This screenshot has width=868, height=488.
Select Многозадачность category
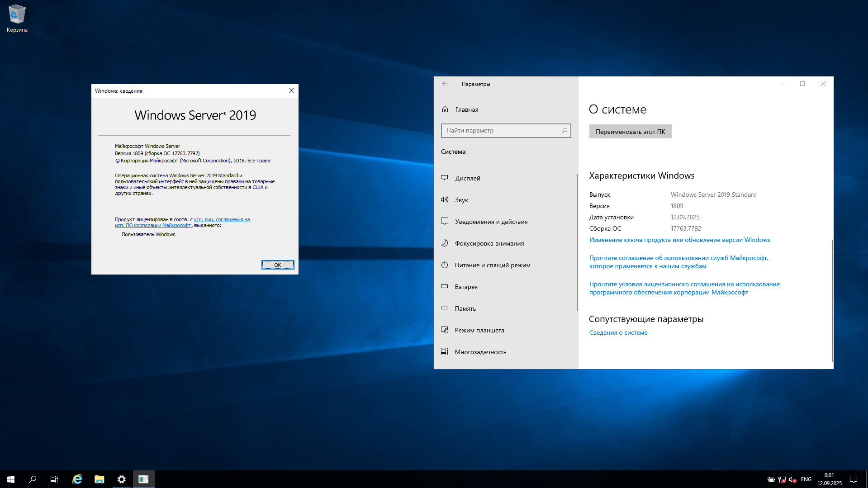[505, 352]
